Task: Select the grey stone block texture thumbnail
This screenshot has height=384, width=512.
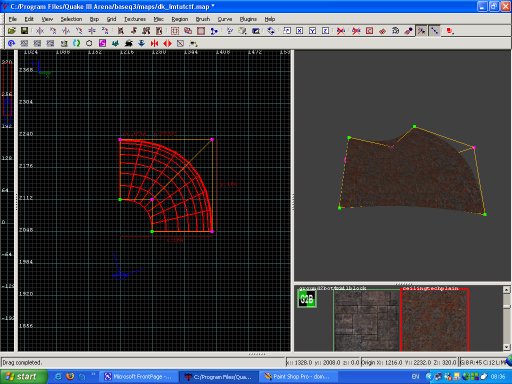Action: (x=367, y=320)
